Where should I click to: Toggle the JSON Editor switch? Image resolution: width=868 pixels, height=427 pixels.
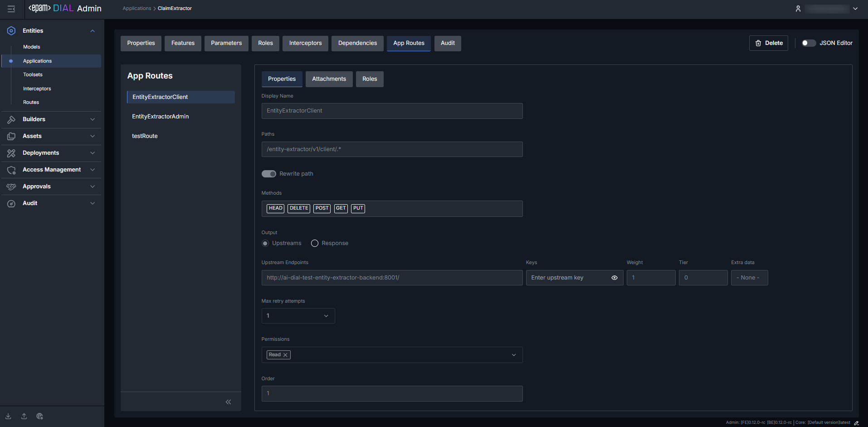(x=809, y=43)
